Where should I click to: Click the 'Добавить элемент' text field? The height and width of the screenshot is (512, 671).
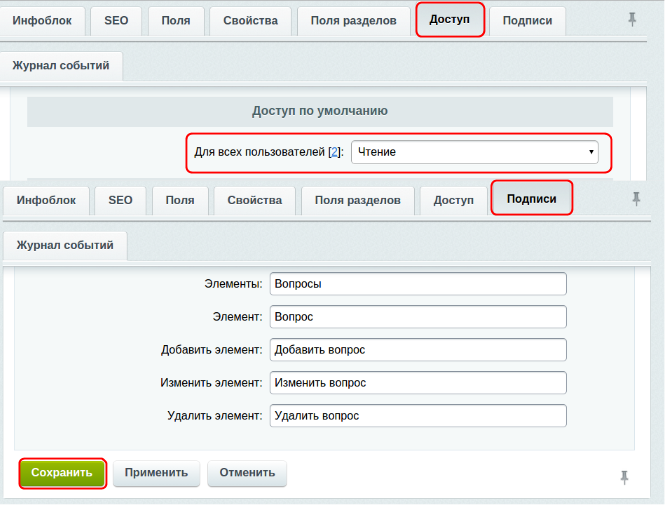coord(418,350)
